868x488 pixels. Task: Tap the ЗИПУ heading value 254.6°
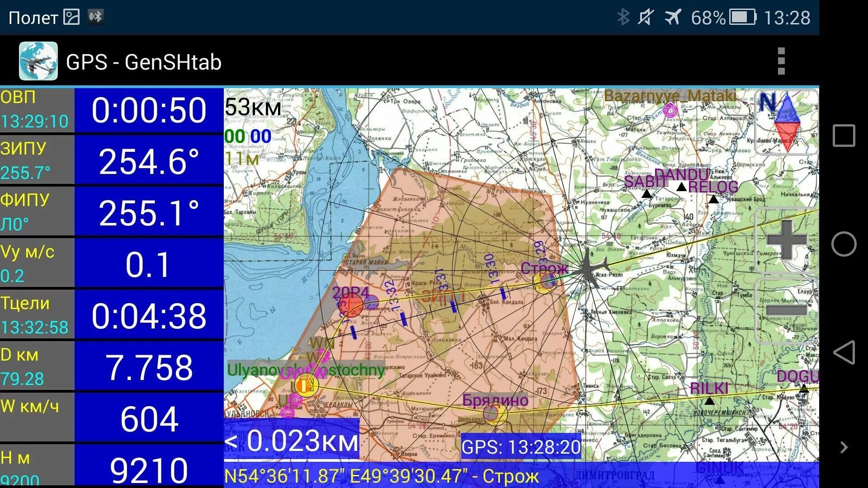coord(149,161)
